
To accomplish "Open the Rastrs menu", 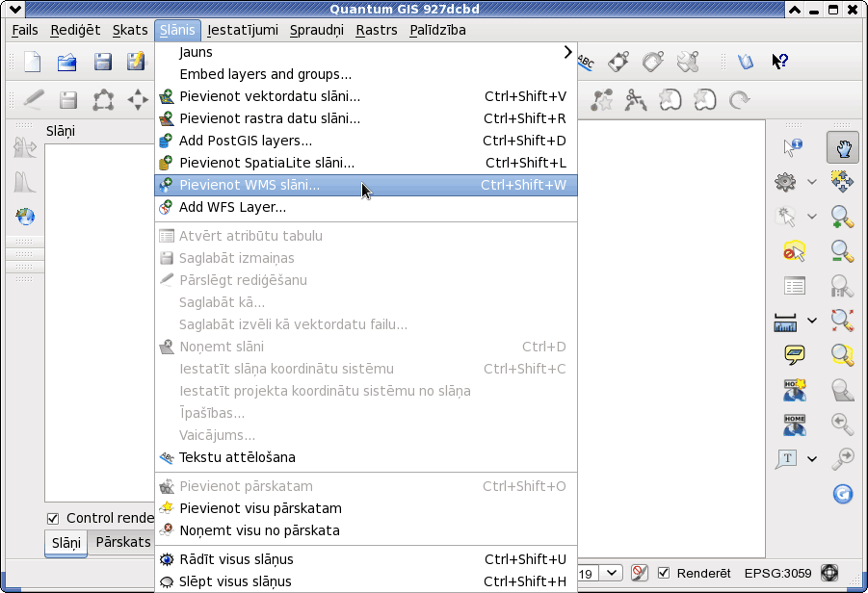I will pos(377,30).
